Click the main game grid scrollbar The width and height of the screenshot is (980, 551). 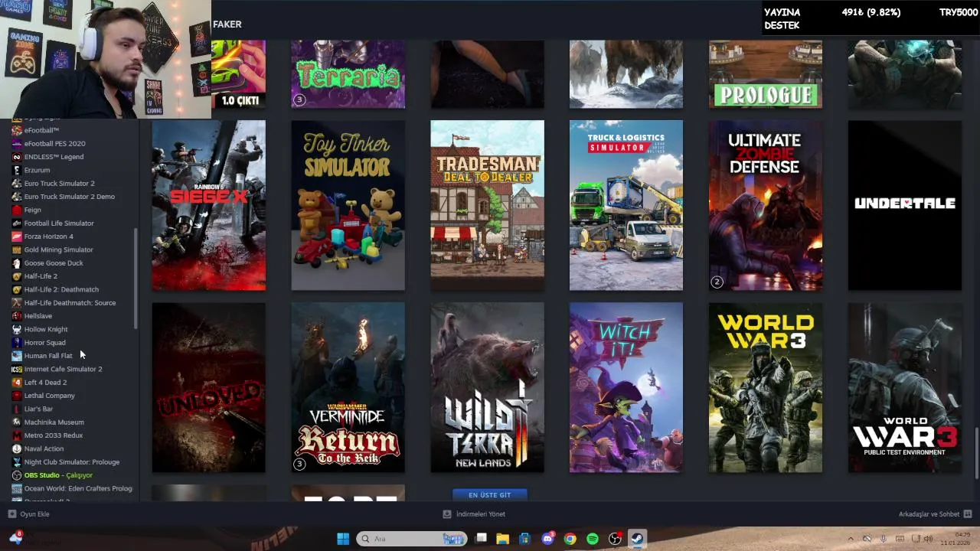click(976, 453)
